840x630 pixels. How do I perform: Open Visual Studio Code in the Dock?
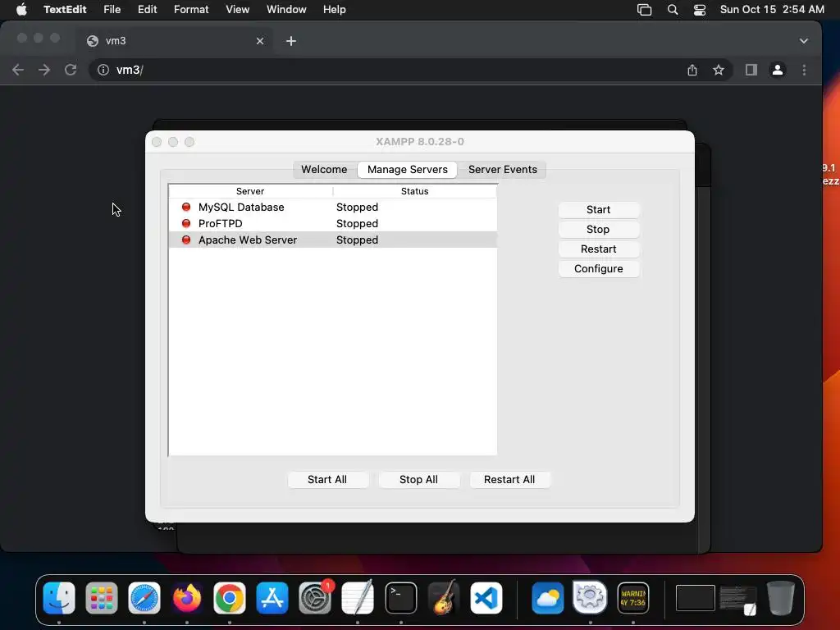pos(486,597)
